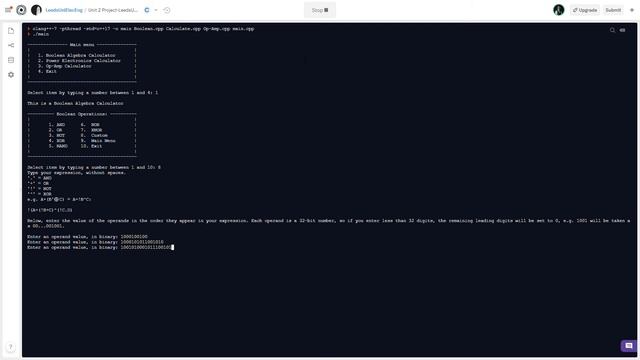Screen dimensions: 640x360
Task: Expand the dropdown arrow next to repl name
Action: click(156, 10)
